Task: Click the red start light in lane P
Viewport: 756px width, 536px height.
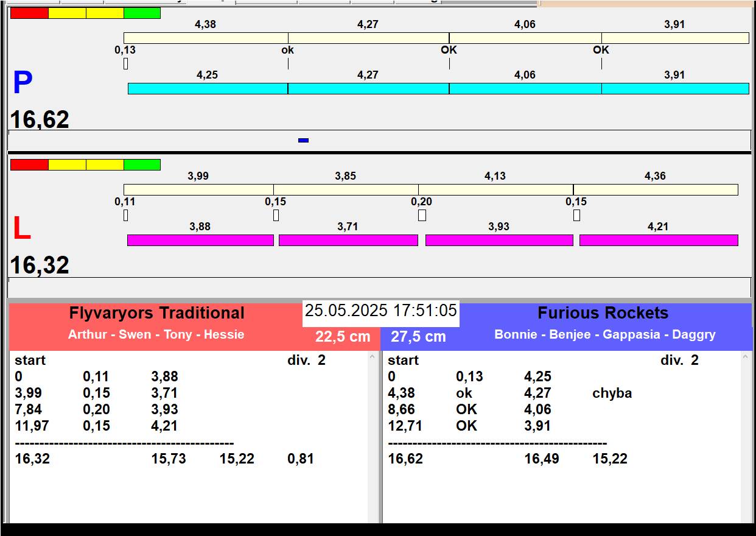Action: tap(29, 13)
